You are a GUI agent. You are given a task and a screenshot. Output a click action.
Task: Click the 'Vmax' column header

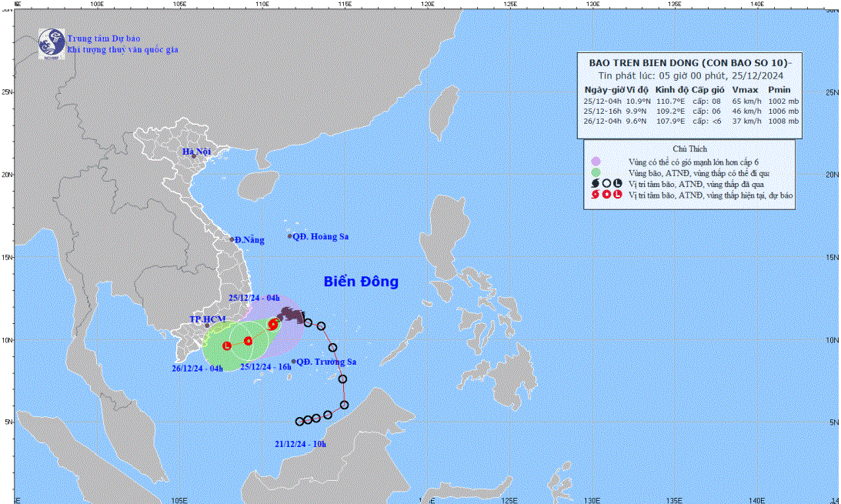click(x=745, y=90)
